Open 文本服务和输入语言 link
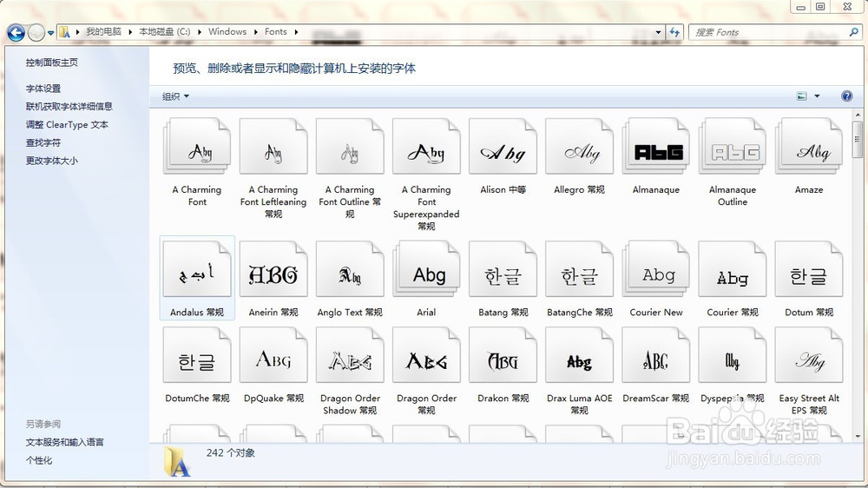 click(x=64, y=442)
